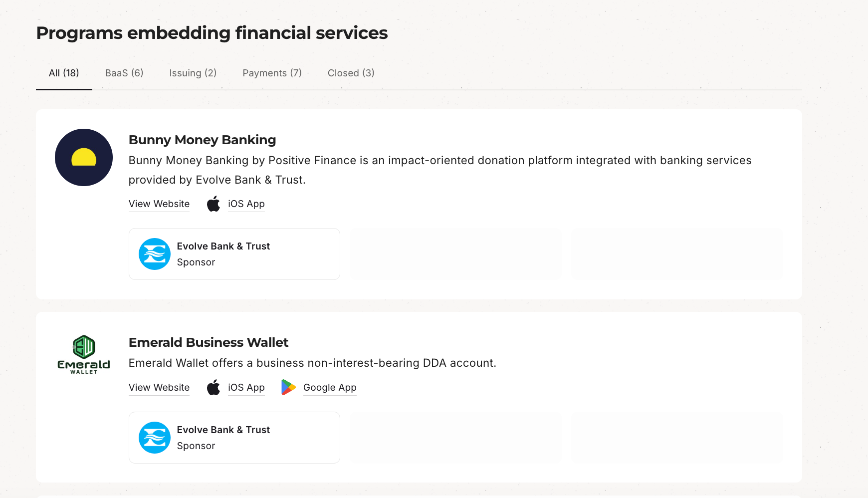Open View Website for Emerald Business Wallet
The width and height of the screenshot is (868, 498).
click(x=159, y=387)
